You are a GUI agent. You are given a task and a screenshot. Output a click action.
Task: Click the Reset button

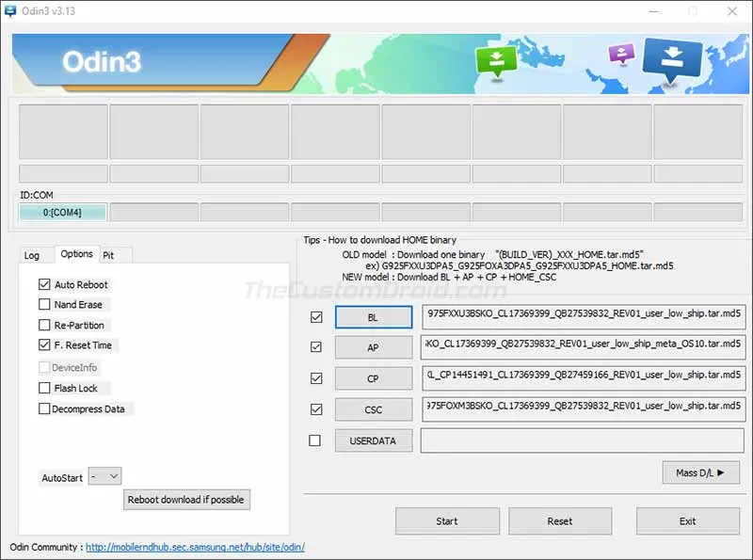tap(560, 520)
